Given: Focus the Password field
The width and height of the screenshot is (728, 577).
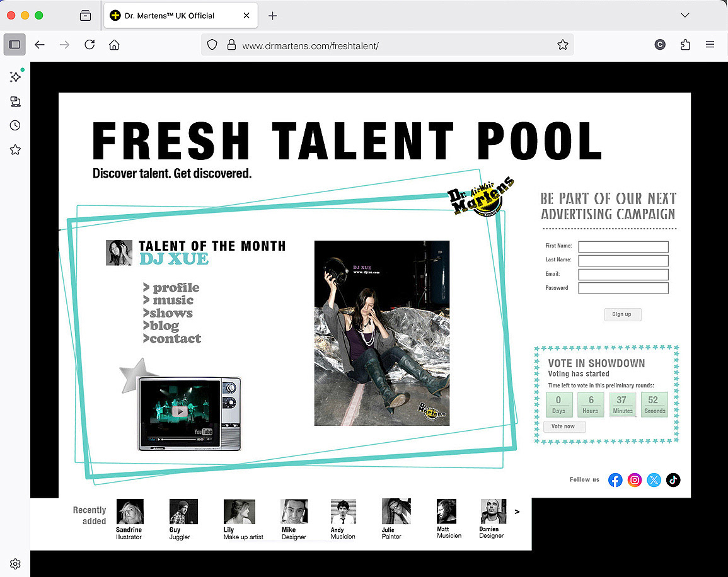Looking at the screenshot, I should (x=623, y=288).
